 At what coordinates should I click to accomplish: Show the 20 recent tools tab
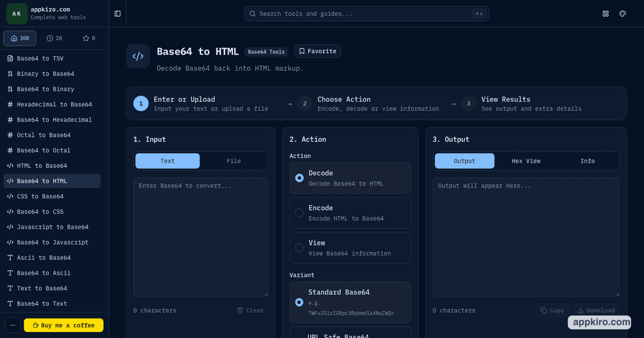[x=54, y=38]
